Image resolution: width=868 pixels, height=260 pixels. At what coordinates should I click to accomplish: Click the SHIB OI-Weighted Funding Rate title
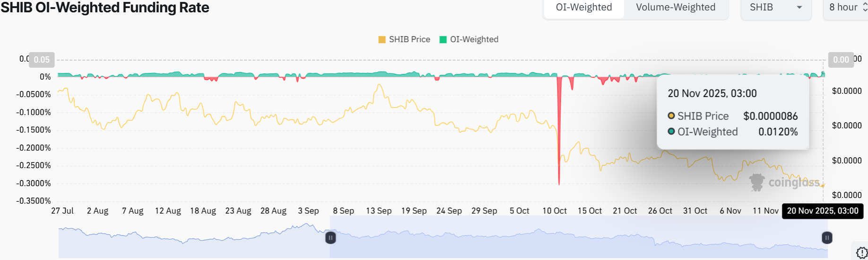105,8
